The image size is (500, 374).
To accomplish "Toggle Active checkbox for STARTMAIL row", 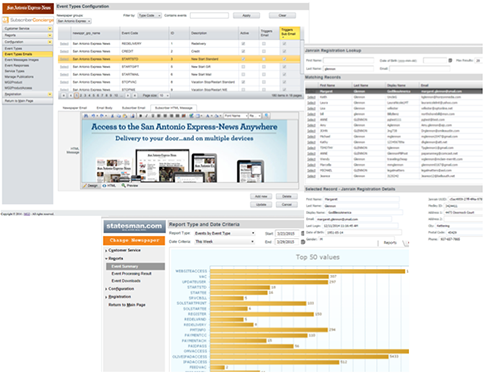I will (243, 74).
